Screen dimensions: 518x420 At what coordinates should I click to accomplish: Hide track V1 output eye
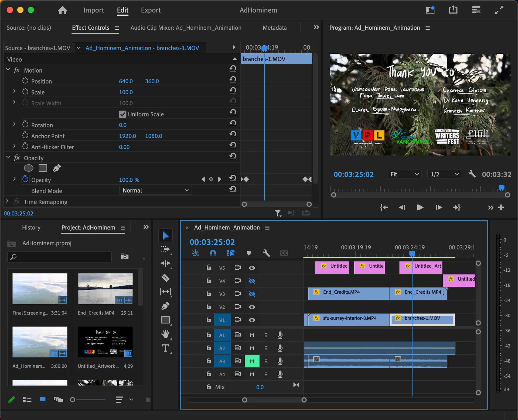(x=252, y=320)
